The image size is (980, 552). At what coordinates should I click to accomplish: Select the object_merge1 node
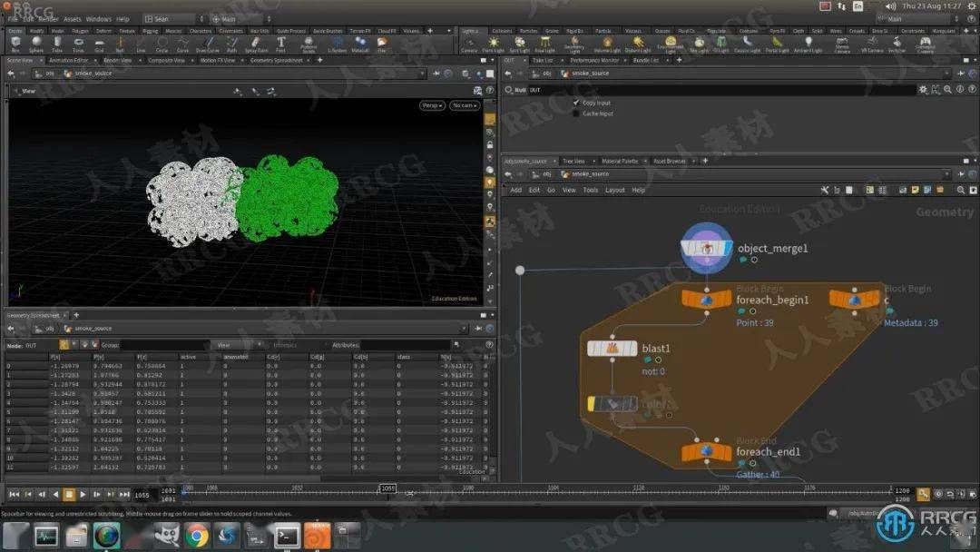706,248
